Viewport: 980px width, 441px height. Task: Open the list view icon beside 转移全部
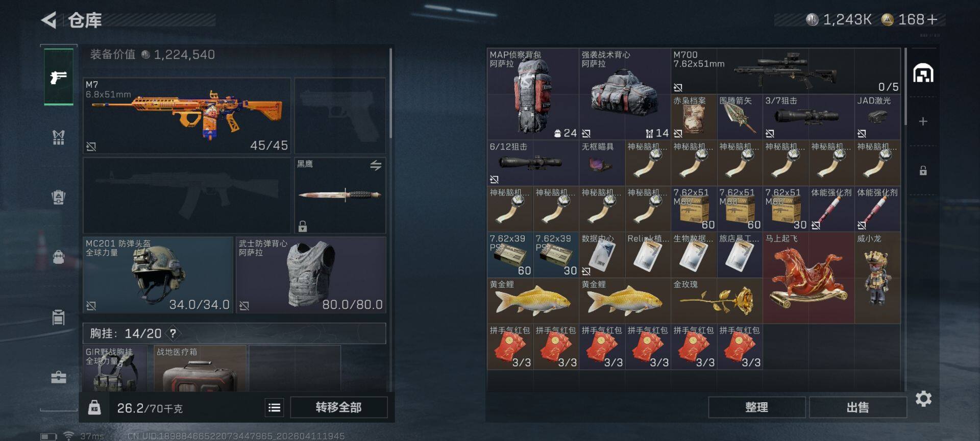pyautogui.click(x=275, y=407)
